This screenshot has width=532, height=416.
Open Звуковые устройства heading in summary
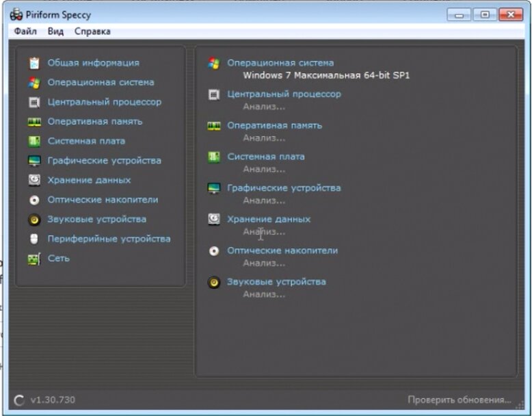coord(276,282)
